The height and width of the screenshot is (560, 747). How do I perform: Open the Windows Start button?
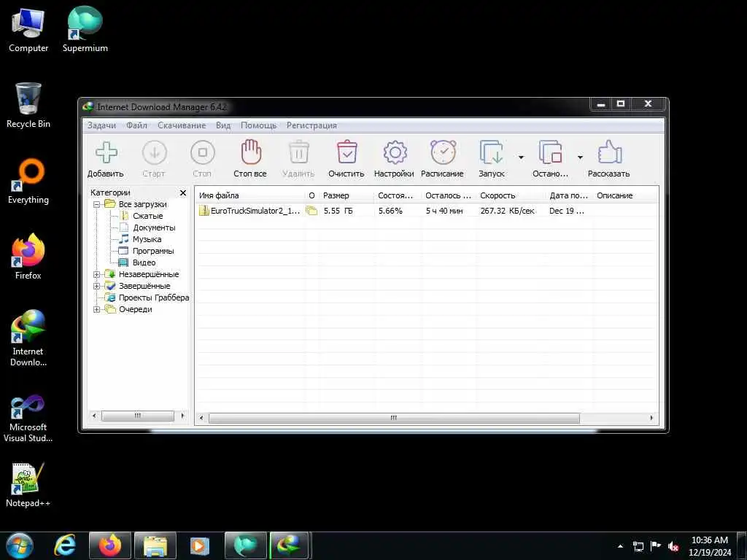(x=19, y=545)
